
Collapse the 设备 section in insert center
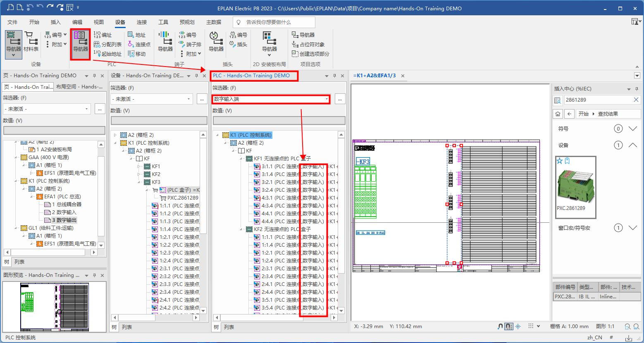tap(632, 145)
